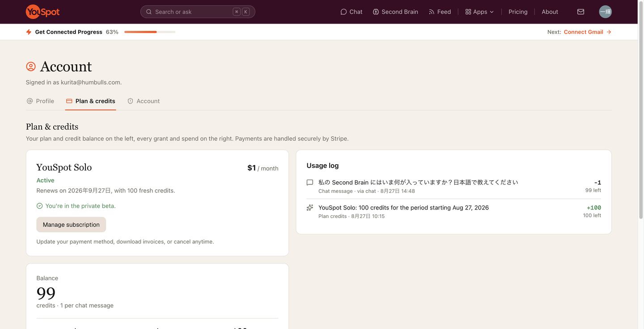Click the balance number 99
The width and height of the screenshot is (644, 329).
pyautogui.click(x=46, y=293)
